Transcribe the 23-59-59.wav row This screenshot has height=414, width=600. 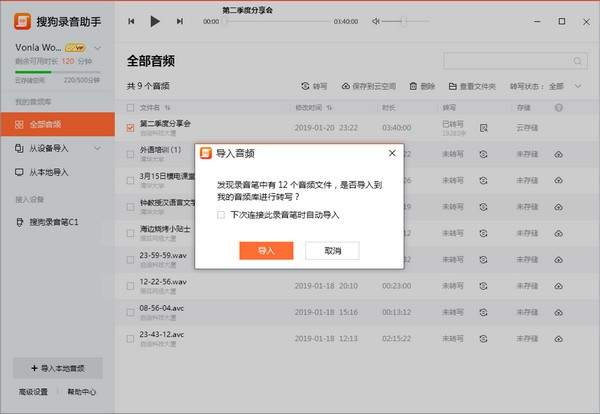tap(483, 259)
